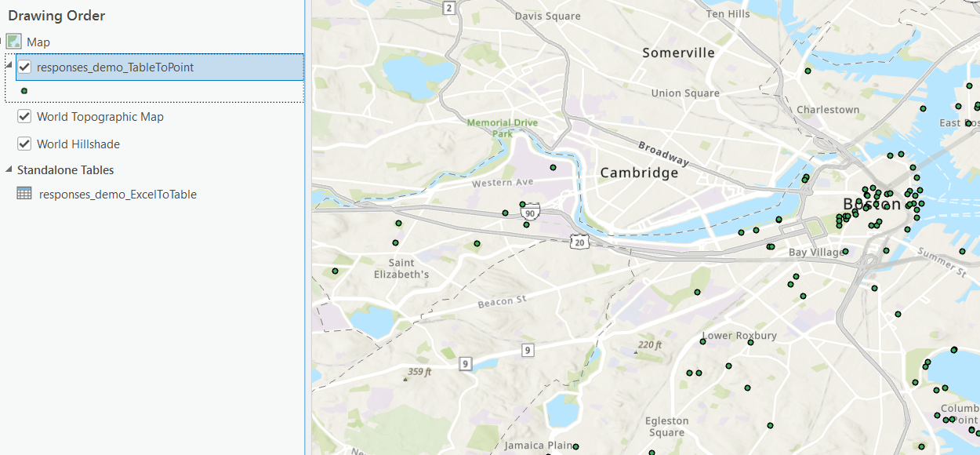The width and height of the screenshot is (980, 455).
Task: Toggle the World Topographic Map checkbox
Action: [24, 117]
